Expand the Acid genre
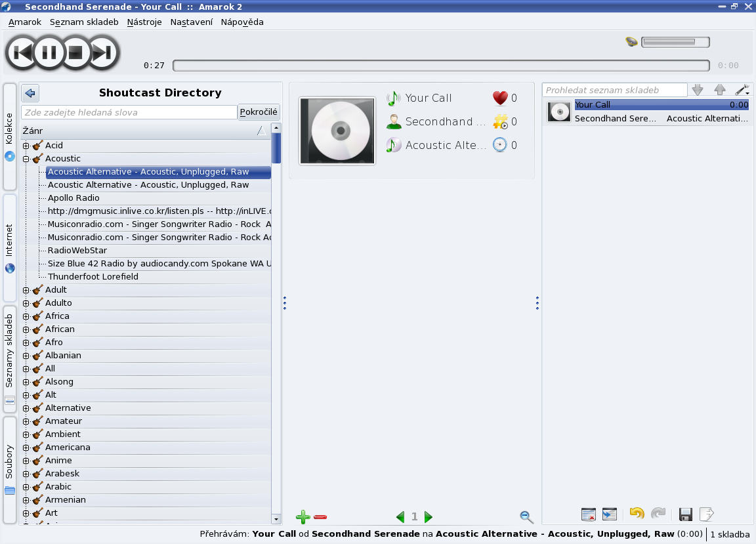Viewport: 756px width, 544px height. point(26,146)
